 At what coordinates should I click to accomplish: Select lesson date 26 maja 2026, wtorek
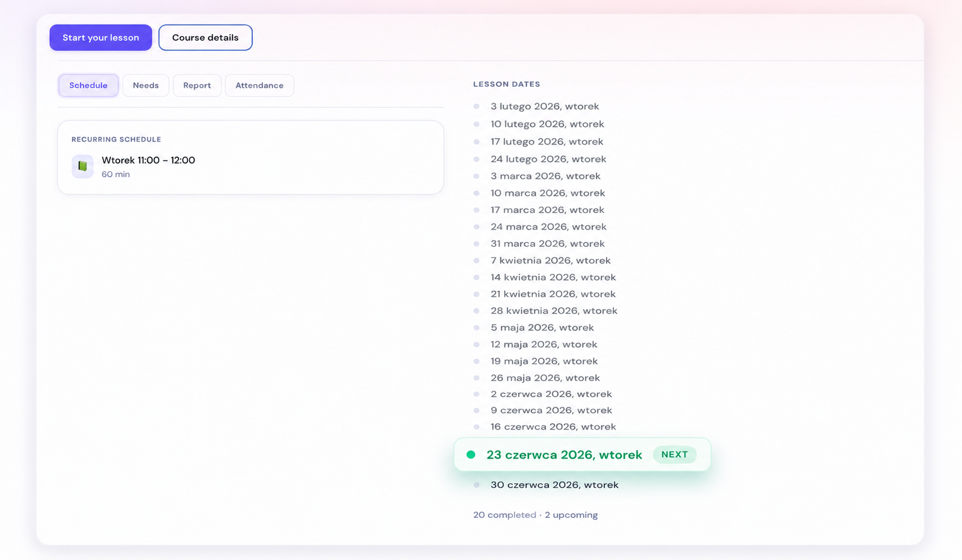click(x=545, y=378)
